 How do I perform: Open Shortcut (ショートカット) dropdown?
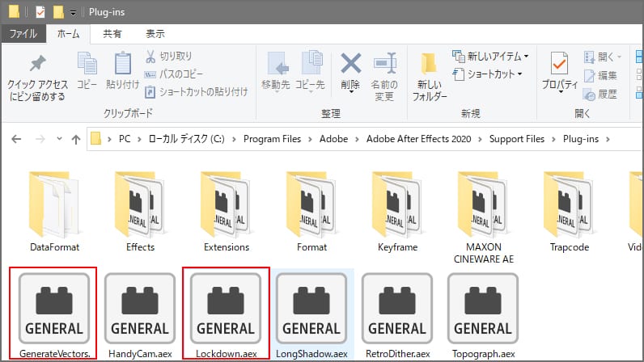(x=487, y=74)
